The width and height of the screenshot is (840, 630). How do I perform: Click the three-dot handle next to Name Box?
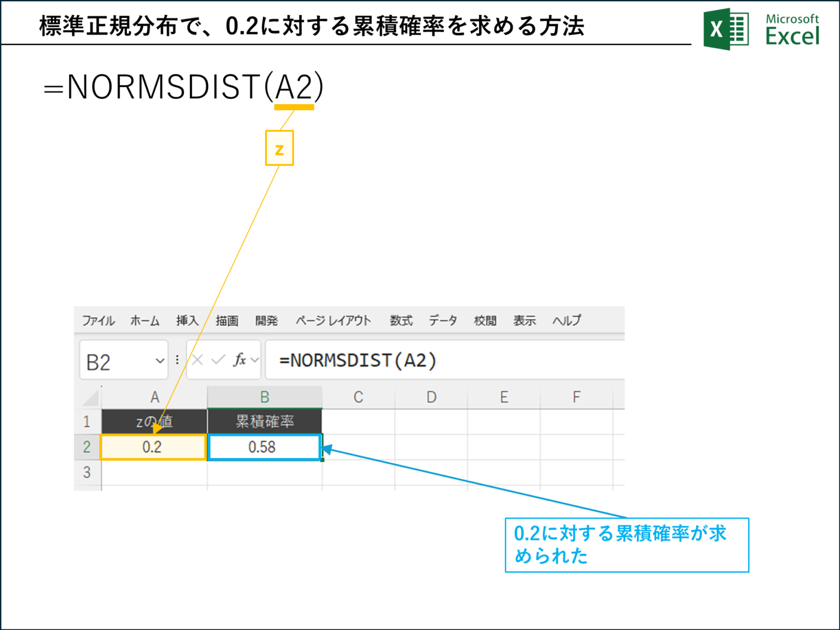point(177,359)
